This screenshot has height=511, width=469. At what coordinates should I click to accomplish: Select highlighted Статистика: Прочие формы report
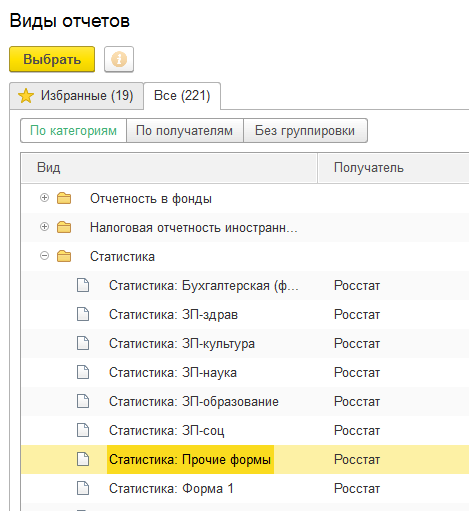[190, 460]
